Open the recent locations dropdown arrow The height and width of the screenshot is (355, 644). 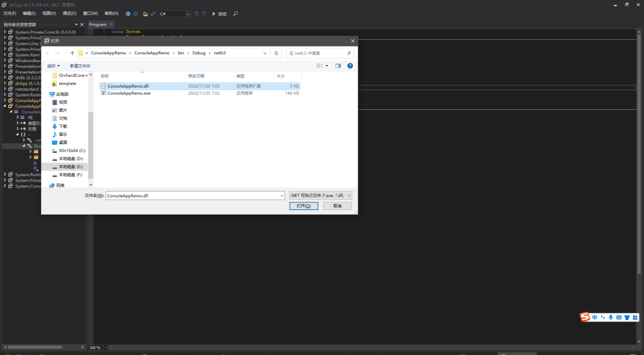(x=66, y=53)
